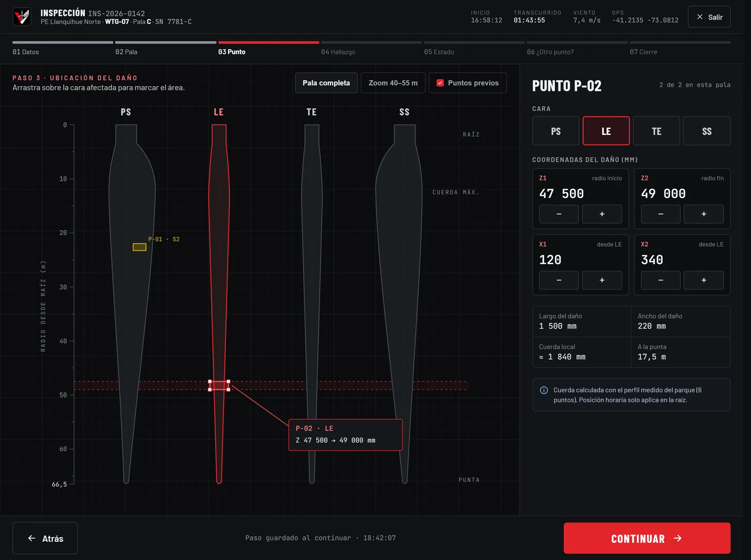The height and width of the screenshot is (560, 751).
Task: Click the app logo icon
Action: tap(22, 17)
